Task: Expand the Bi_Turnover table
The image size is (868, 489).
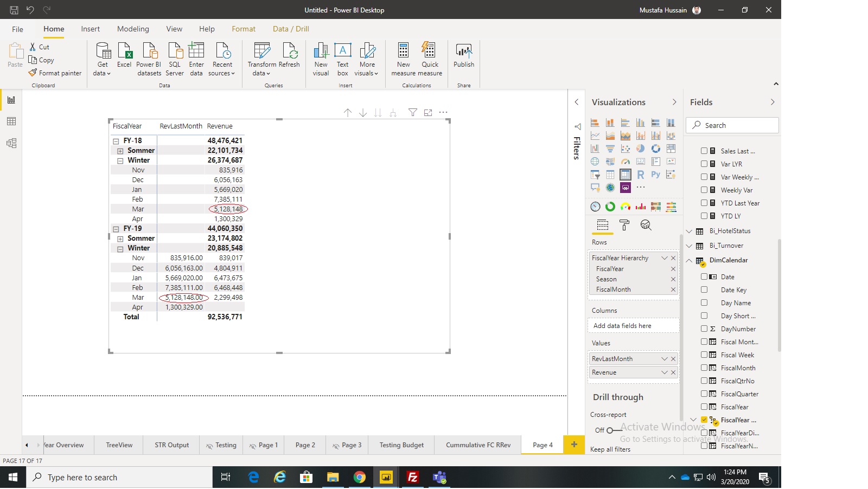Action: [x=690, y=246]
